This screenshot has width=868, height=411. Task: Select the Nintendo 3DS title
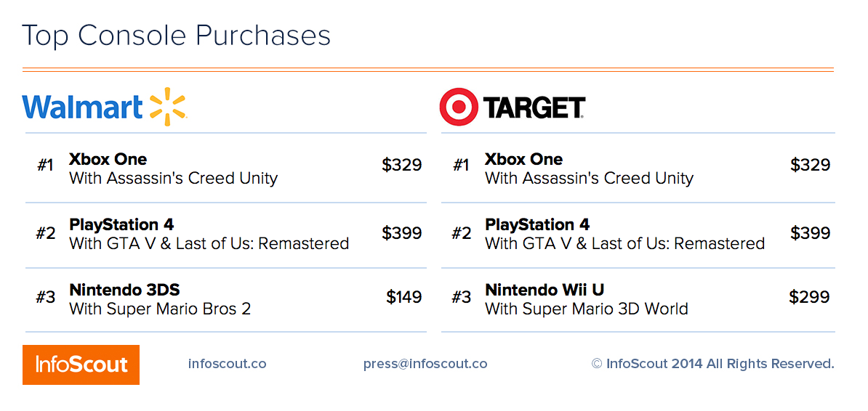click(x=124, y=290)
